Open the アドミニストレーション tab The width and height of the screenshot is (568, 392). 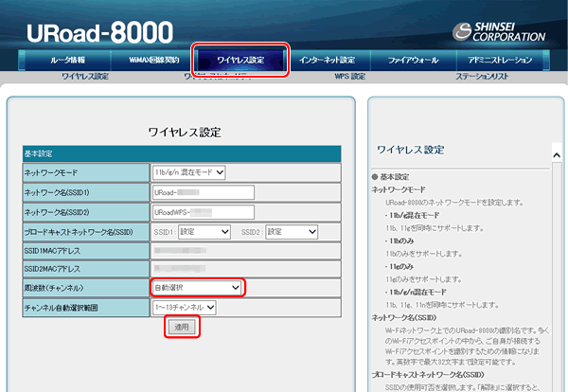(500, 61)
